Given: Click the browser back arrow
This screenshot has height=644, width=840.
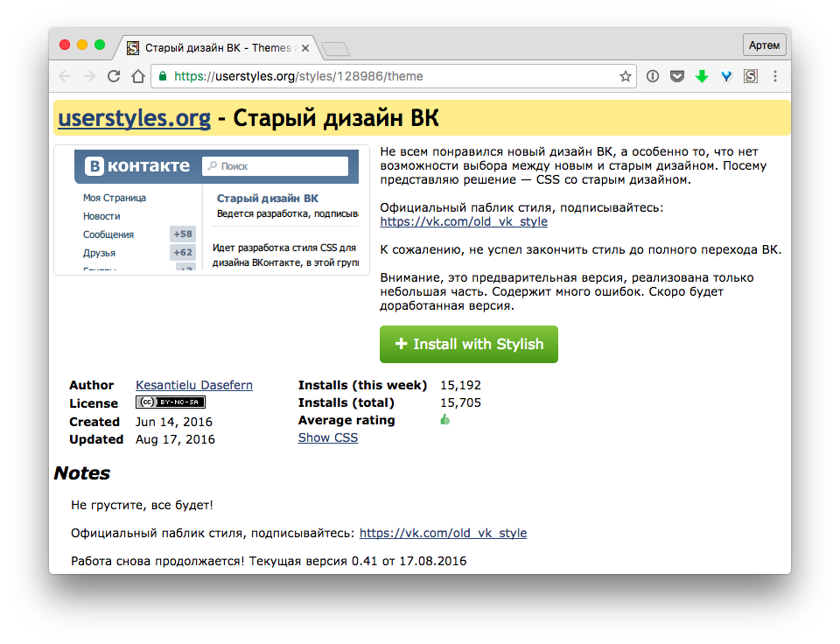Looking at the screenshot, I should (65, 76).
